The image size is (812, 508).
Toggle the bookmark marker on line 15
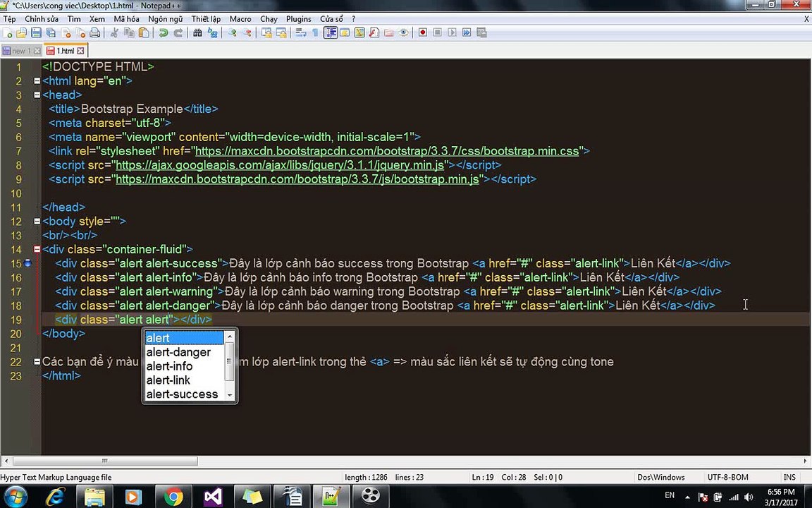[28, 262]
